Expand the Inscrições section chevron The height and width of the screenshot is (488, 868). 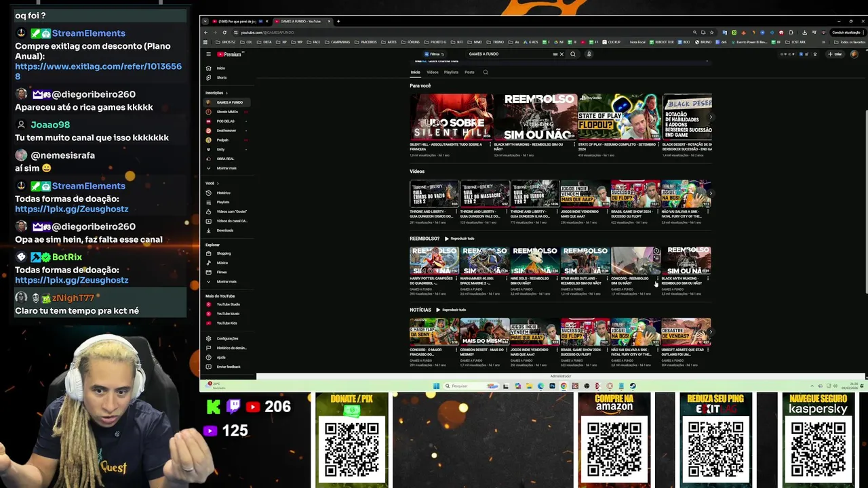pos(226,93)
